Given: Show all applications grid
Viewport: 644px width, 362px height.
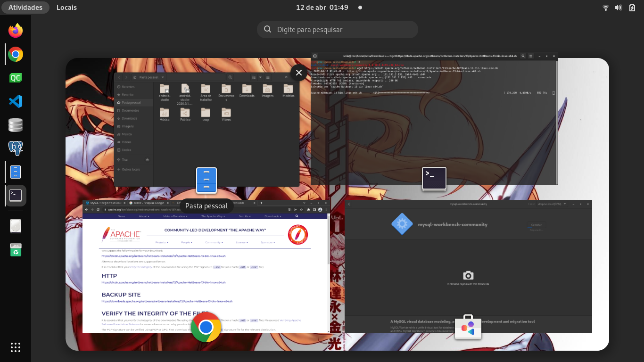Looking at the screenshot, I should click(16, 347).
